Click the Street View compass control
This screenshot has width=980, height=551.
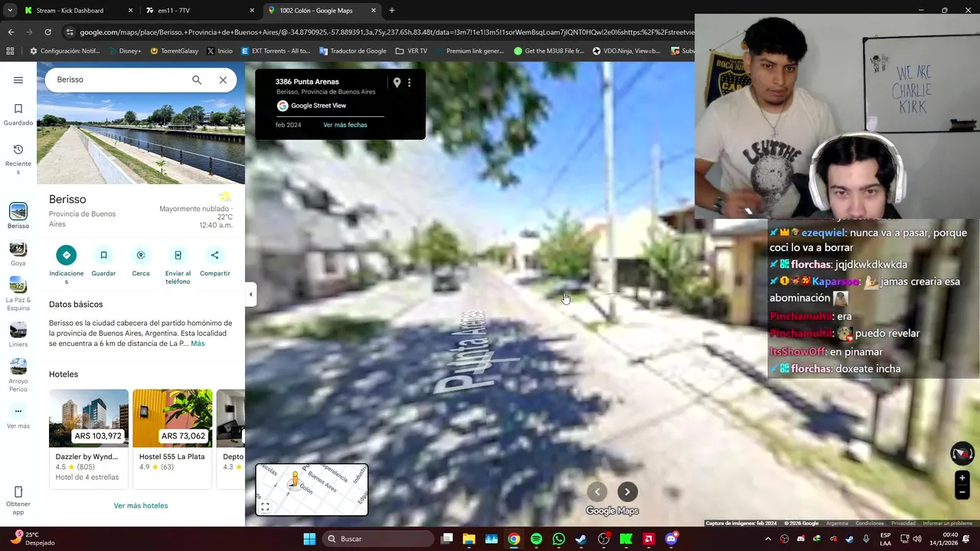(962, 454)
